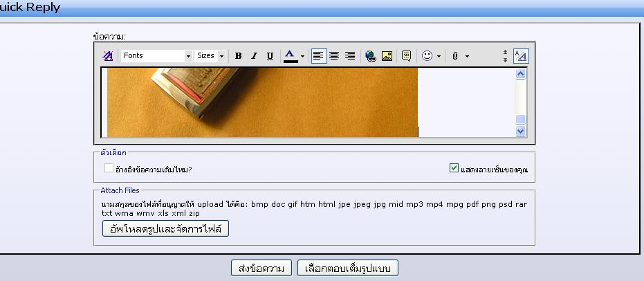Open the Sizes dropdown
Screen dimensions: 644x281
(210, 56)
